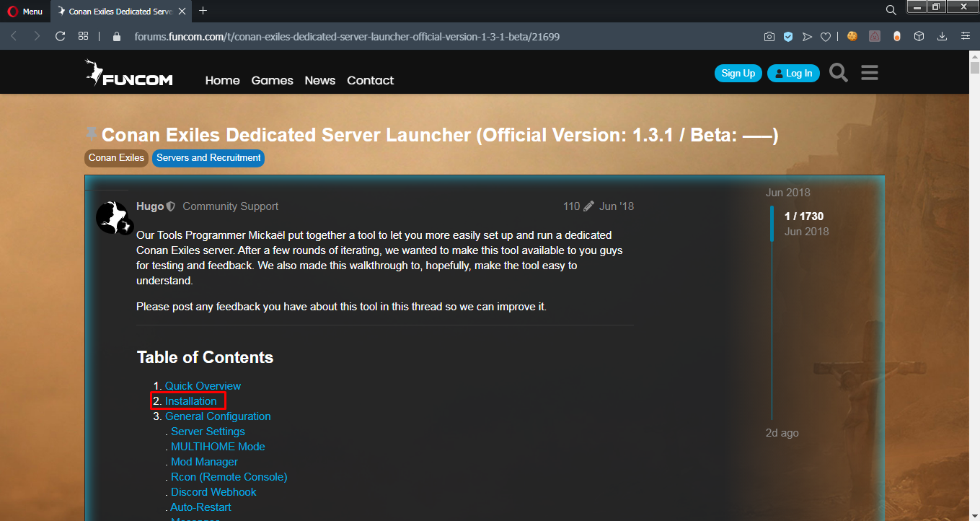The image size is (980, 521).
Task: Open the pink poop emoji extension
Action: tap(875, 36)
